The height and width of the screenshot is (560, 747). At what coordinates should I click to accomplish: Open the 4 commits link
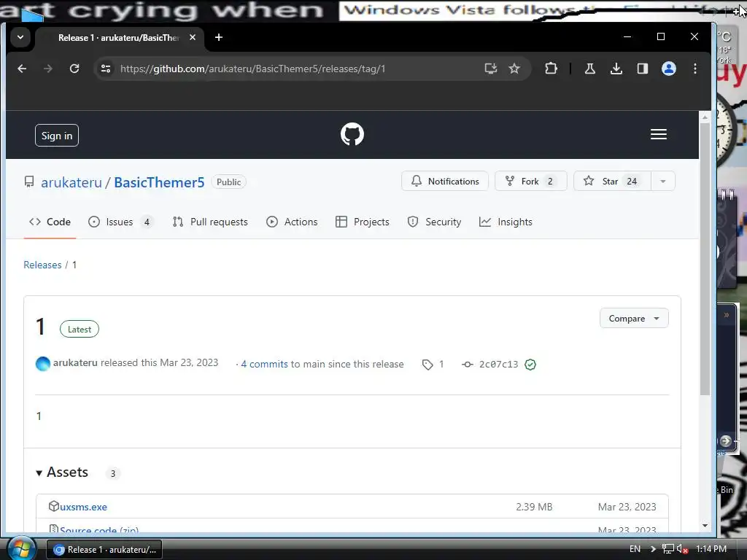264,365
